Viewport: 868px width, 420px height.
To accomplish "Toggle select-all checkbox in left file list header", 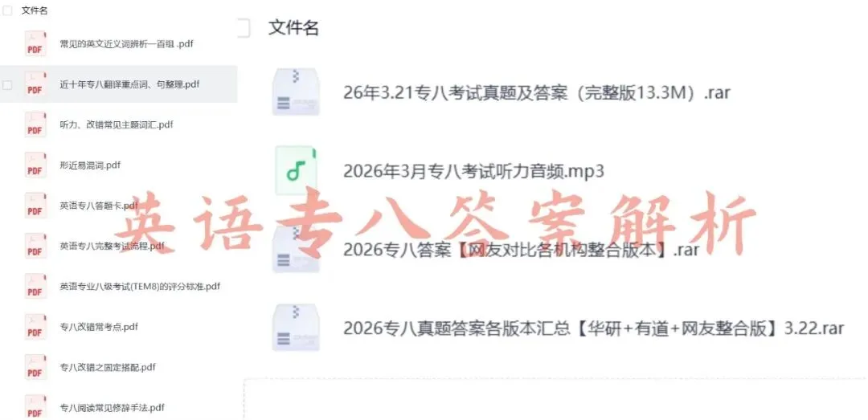I will tap(8, 10).
